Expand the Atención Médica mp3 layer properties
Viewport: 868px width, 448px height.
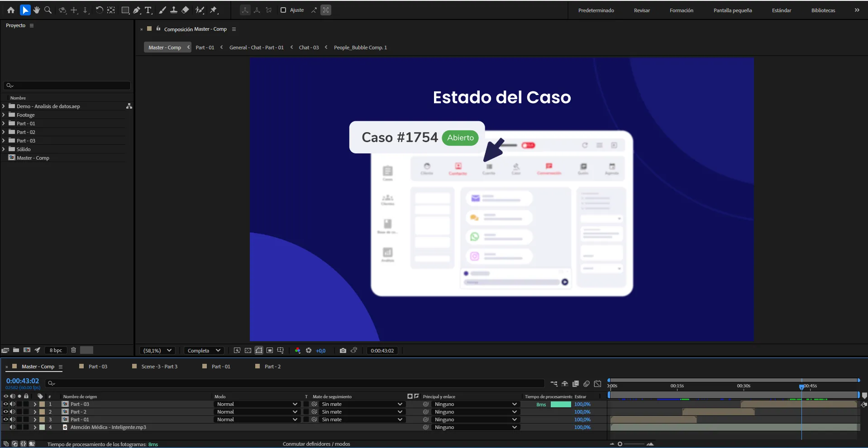35,427
